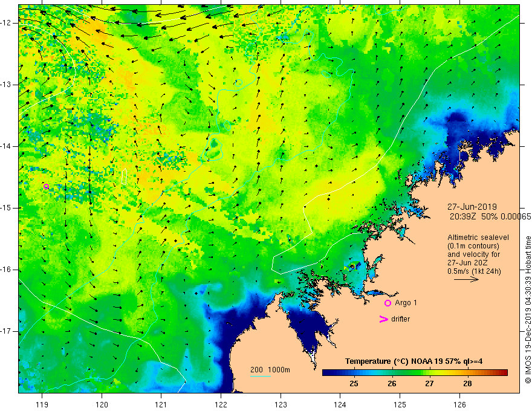Click the magenta drifter legend arrowhead
The width and height of the screenshot is (532, 411).
[384, 319]
